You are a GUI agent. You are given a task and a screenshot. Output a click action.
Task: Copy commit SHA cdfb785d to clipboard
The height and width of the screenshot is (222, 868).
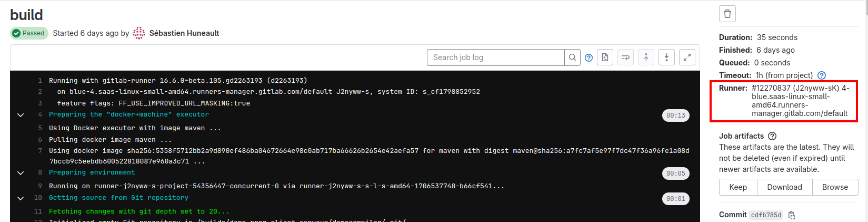tap(792, 215)
